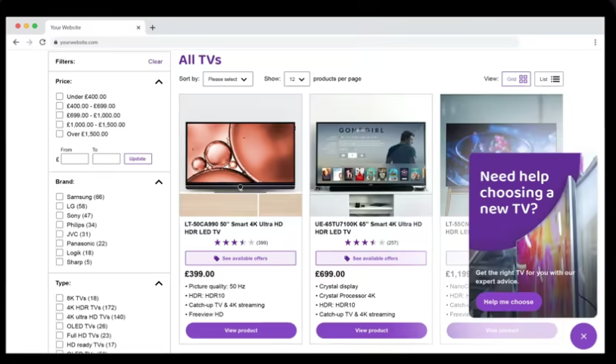The width and height of the screenshot is (616, 364).
Task: Select the Sharp (5) brand checkbox
Action: [x=59, y=262]
